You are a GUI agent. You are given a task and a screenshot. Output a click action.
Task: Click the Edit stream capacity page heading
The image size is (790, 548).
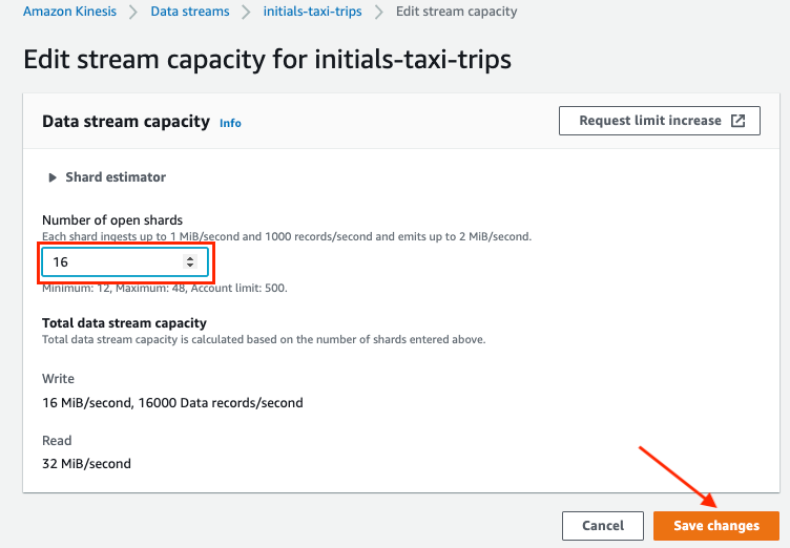pyautogui.click(x=268, y=59)
